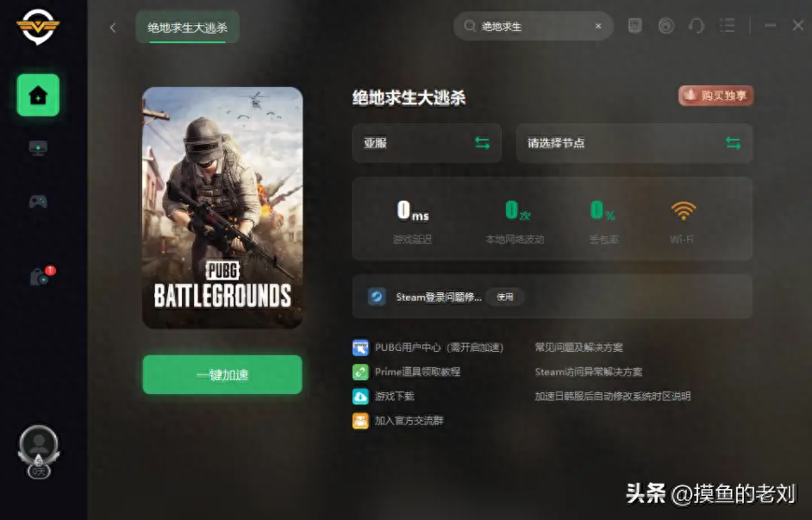
Task: Close the accelerator window
Action: tap(798, 25)
